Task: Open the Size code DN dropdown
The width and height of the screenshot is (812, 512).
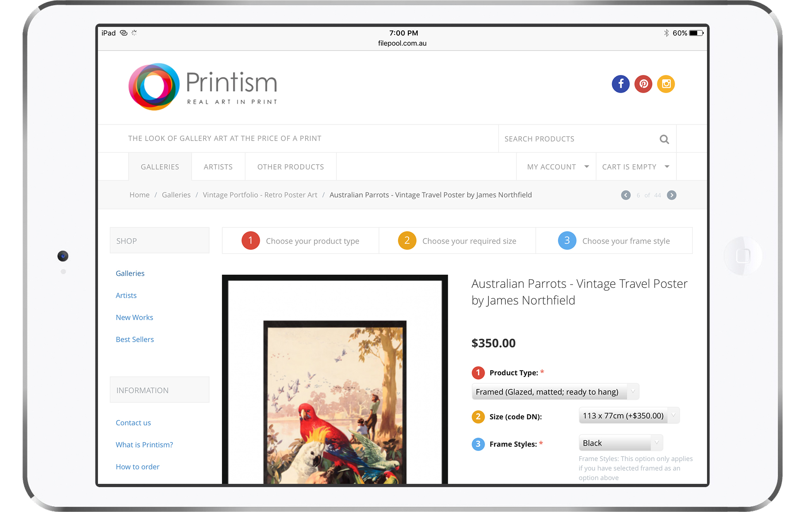Action: coord(629,416)
